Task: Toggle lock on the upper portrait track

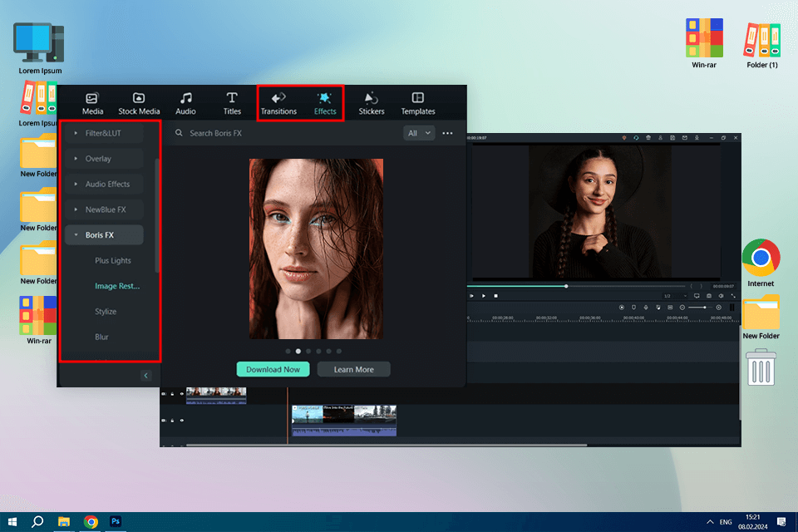Action: pos(173,393)
